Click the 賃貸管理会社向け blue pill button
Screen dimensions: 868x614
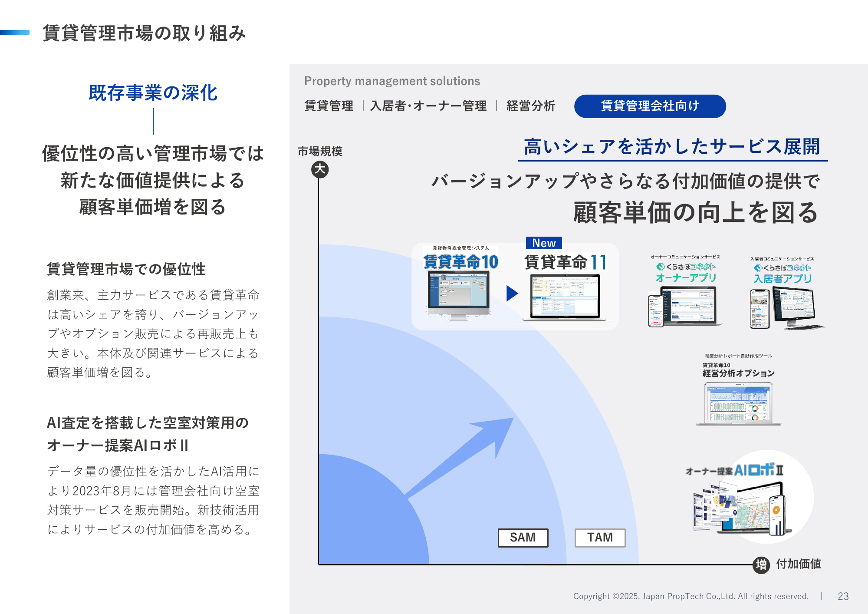click(650, 106)
